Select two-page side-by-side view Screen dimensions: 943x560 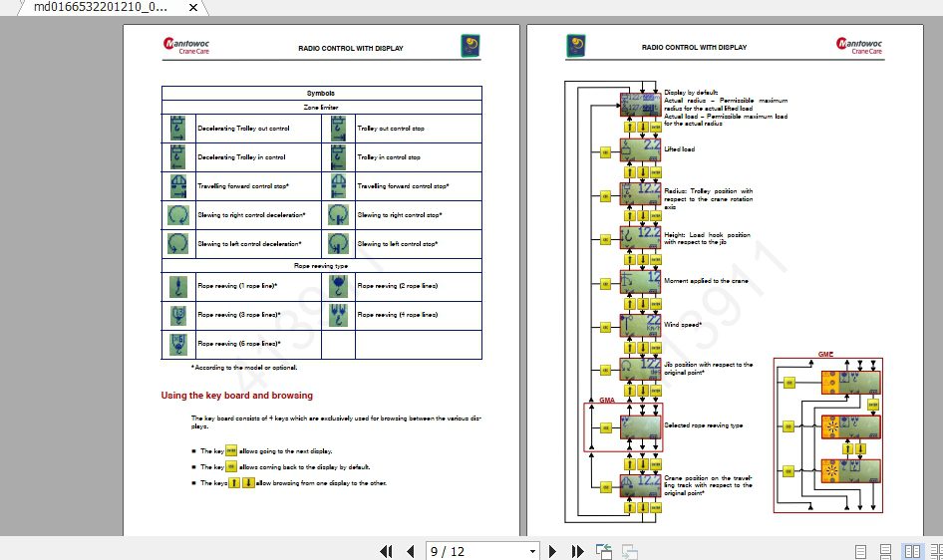[x=912, y=552]
